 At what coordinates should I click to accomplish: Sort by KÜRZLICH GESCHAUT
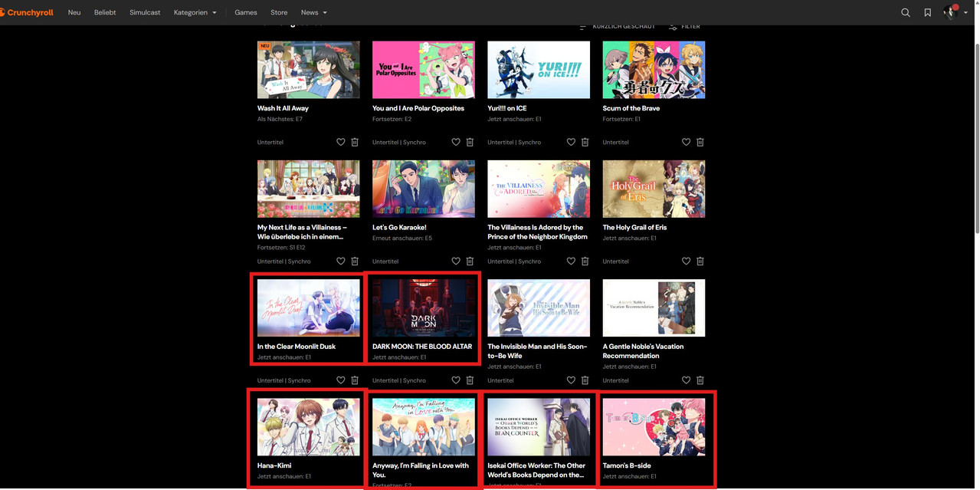click(x=617, y=27)
